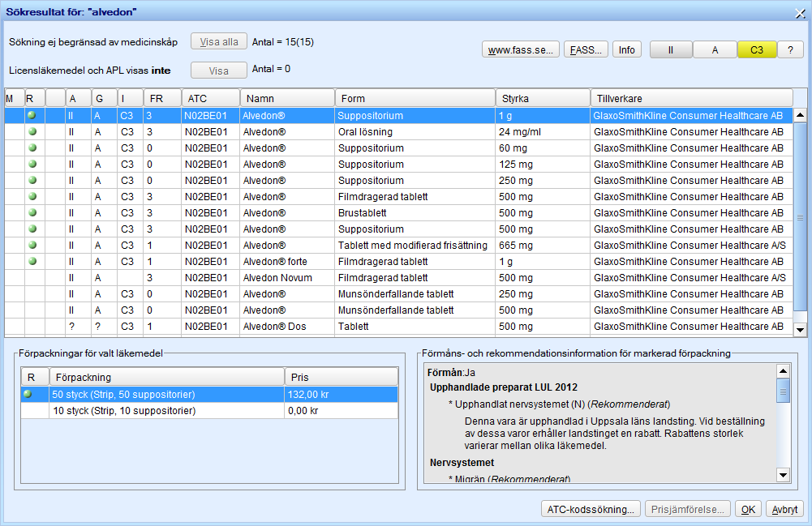Viewport: 812px width, 526px height.
Task: Click green dot for Alvedon forte row
Action: tap(32, 261)
